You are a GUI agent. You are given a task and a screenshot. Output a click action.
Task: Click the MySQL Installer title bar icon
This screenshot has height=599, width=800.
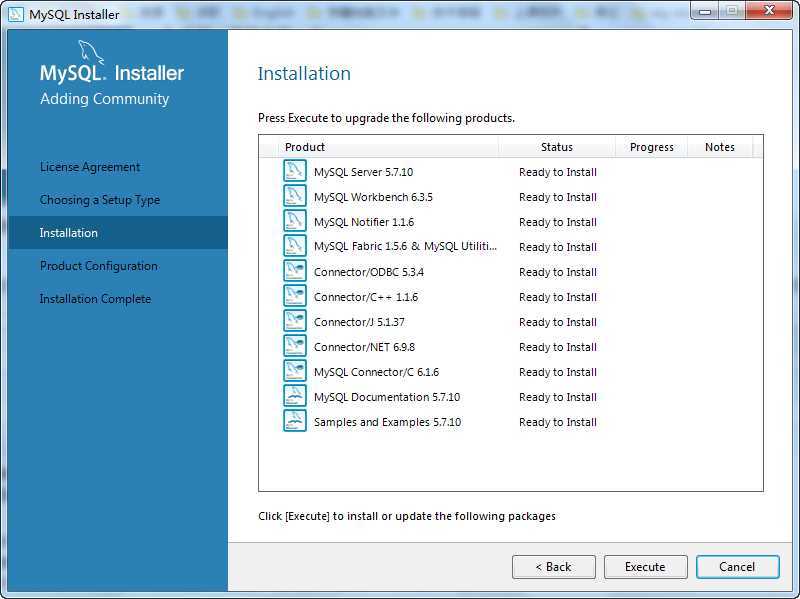pos(16,14)
